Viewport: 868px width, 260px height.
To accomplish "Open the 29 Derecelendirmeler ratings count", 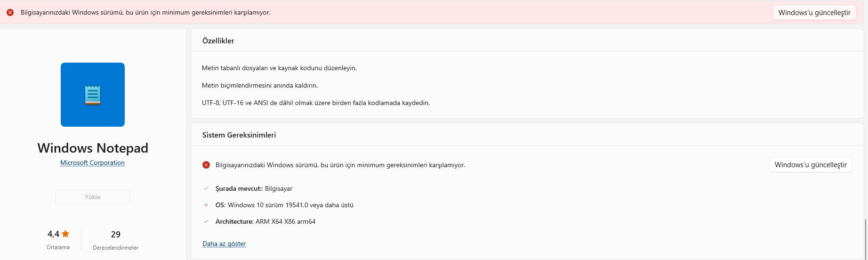I will click(x=115, y=235).
